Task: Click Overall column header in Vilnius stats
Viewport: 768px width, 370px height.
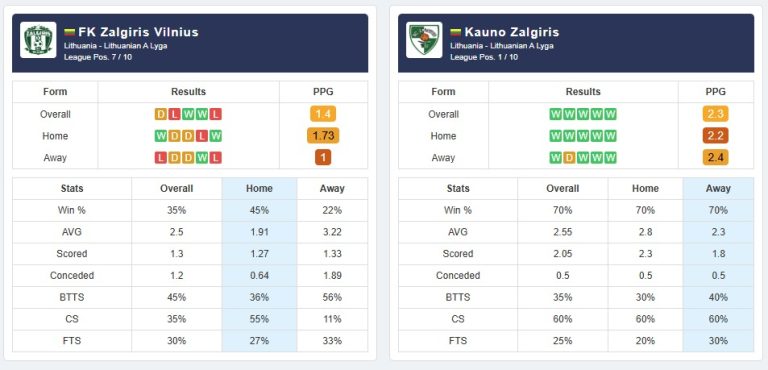Action: click(177, 189)
